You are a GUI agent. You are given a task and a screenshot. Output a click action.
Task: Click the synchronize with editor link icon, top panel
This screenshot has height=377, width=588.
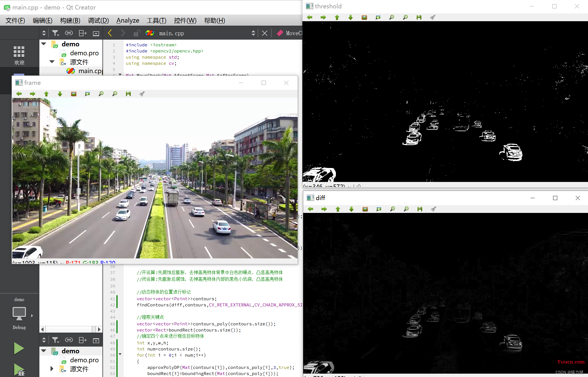(69, 33)
